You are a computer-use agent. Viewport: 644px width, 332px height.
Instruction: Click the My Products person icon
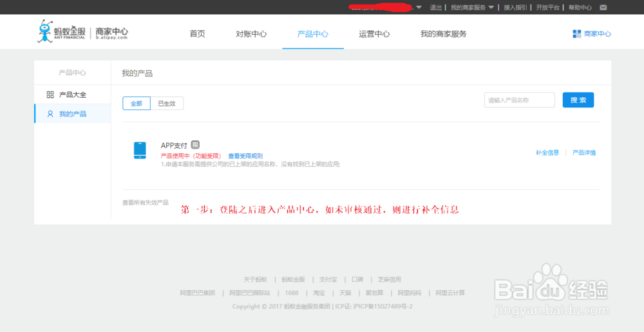(x=50, y=114)
